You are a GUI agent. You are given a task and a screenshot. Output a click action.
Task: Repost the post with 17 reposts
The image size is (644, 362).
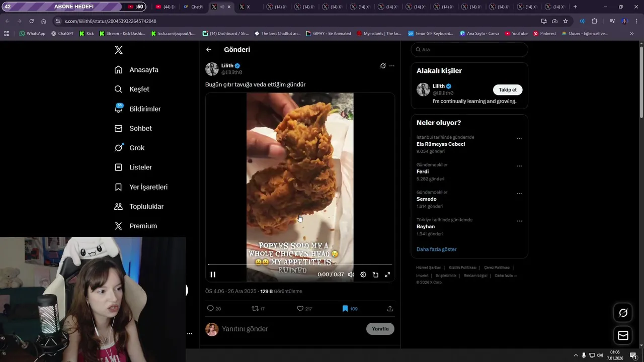click(258, 309)
